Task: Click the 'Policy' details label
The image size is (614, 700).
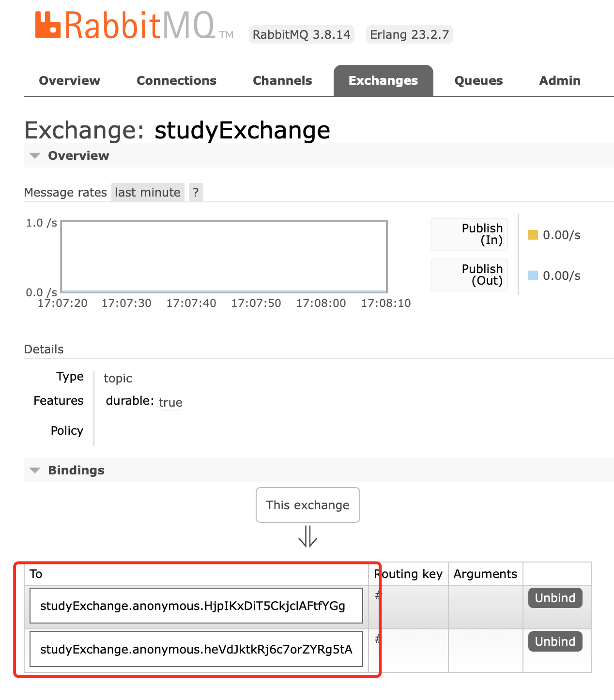Action: tap(67, 430)
